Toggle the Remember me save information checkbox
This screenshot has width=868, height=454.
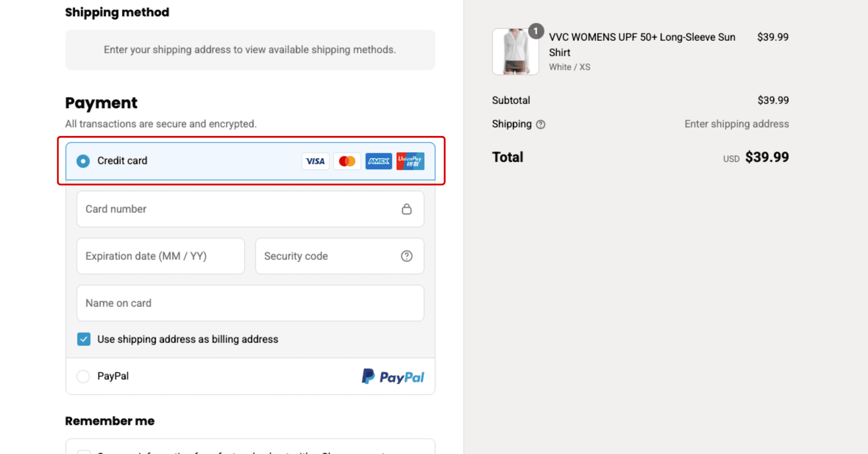coord(84,452)
